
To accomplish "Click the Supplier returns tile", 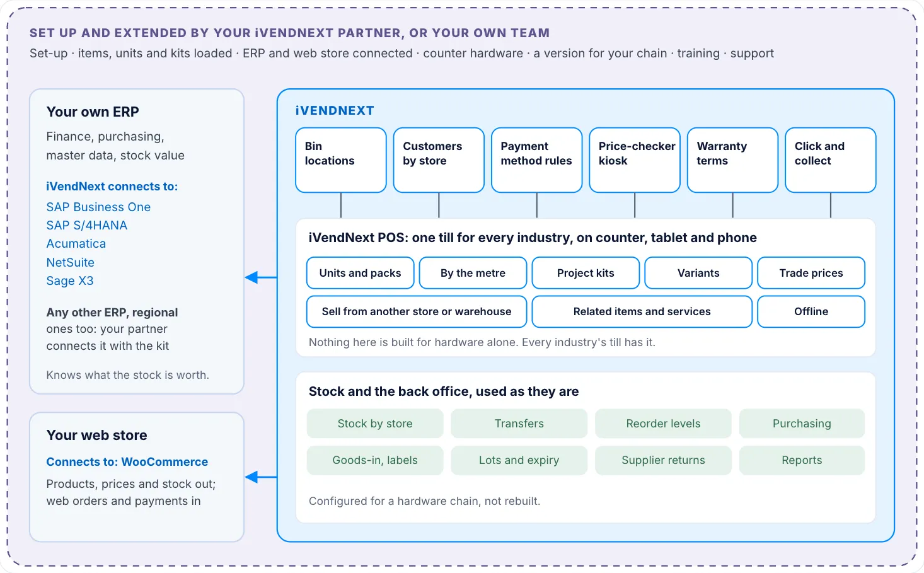I will pos(663,460).
